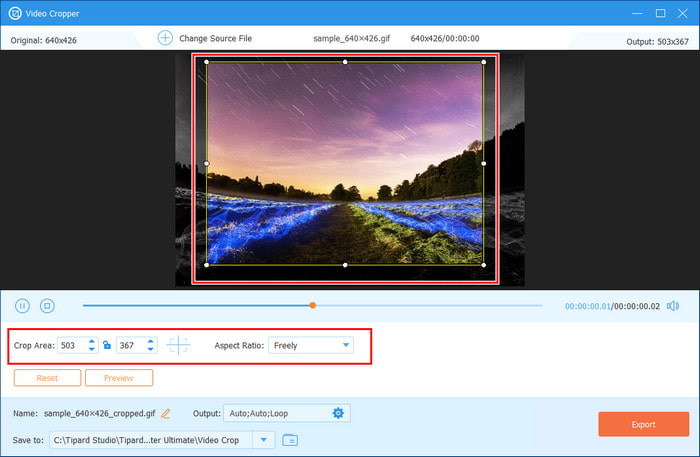The height and width of the screenshot is (457, 700).
Task: Click the bottom-right crop corner handle
Action: [484, 265]
